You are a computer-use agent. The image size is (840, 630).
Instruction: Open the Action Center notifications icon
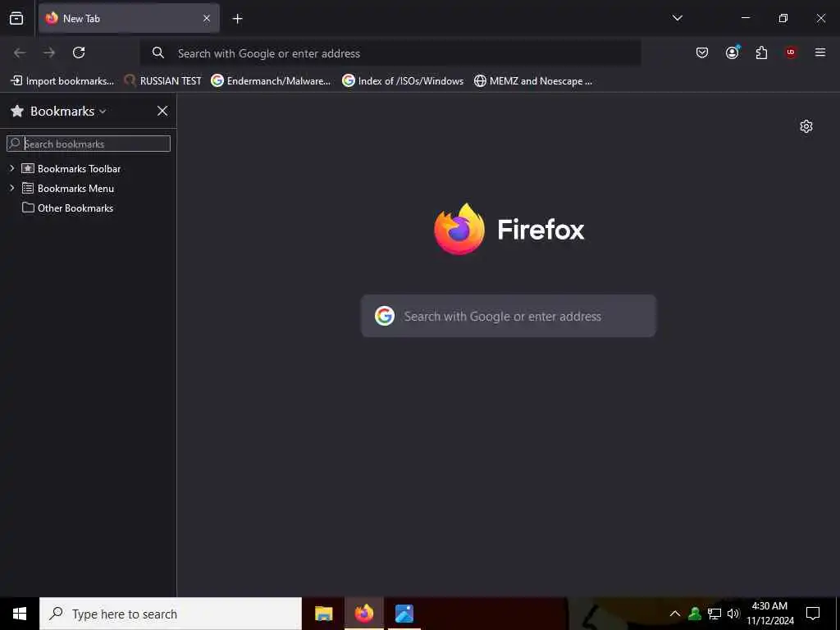pos(813,614)
